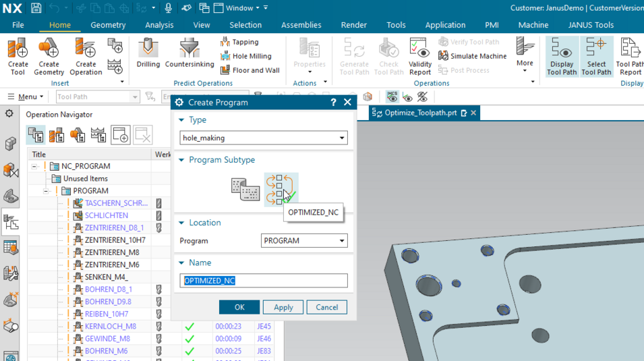Close the Optimize_Toolpath.prt tab
The width and height of the screenshot is (644, 361).
point(473,113)
